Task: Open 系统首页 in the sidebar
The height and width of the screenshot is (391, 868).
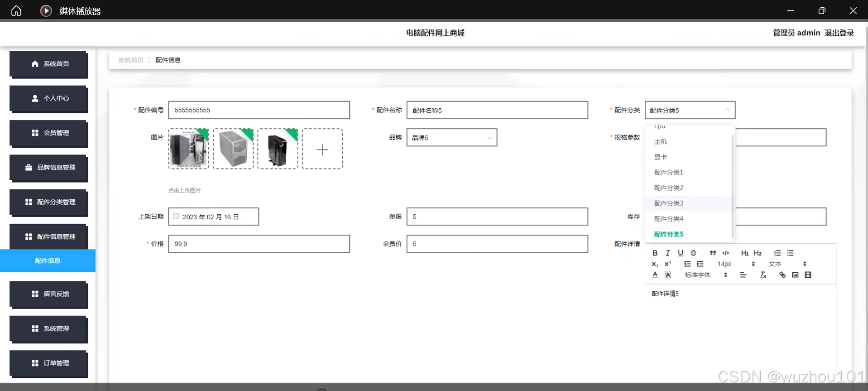Action: click(x=49, y=64)
